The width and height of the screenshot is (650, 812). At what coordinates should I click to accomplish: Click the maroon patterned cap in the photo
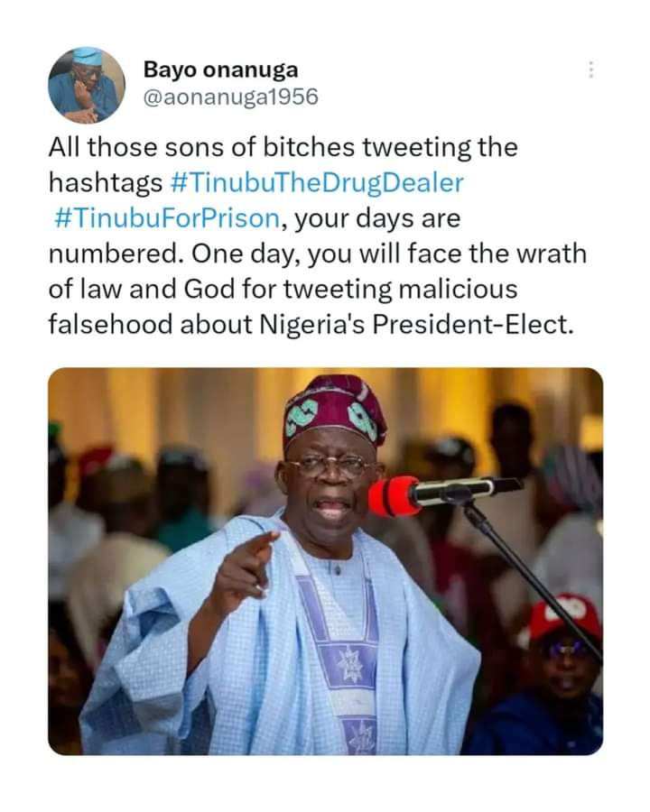pos(334,411)
